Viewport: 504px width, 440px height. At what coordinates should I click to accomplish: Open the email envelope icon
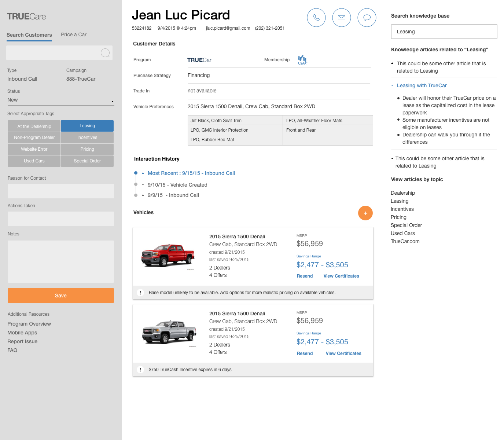click(x=341, y=17)
